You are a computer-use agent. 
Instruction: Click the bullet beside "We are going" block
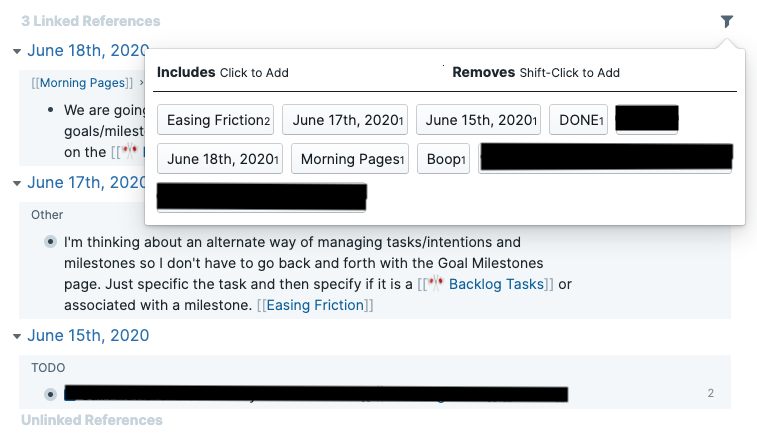[50, 110]
